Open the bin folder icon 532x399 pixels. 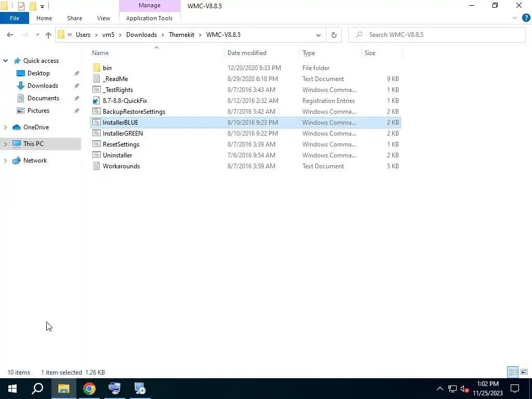tap(97, 68)
